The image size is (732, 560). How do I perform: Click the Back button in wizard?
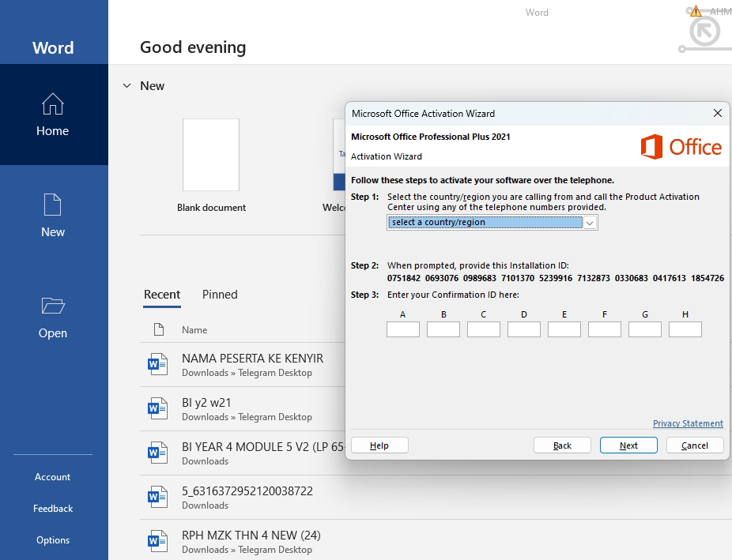point(562,445)
